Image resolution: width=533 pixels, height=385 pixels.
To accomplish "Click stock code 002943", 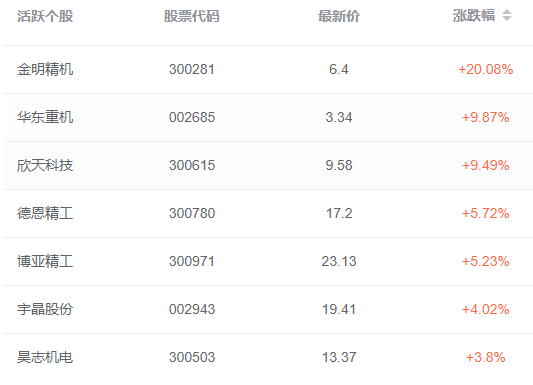I will point(192,309).
